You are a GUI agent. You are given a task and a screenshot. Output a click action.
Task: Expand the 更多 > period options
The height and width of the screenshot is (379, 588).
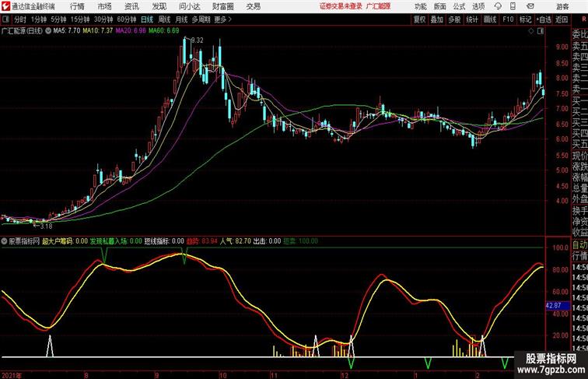click(x=222, y=19)
